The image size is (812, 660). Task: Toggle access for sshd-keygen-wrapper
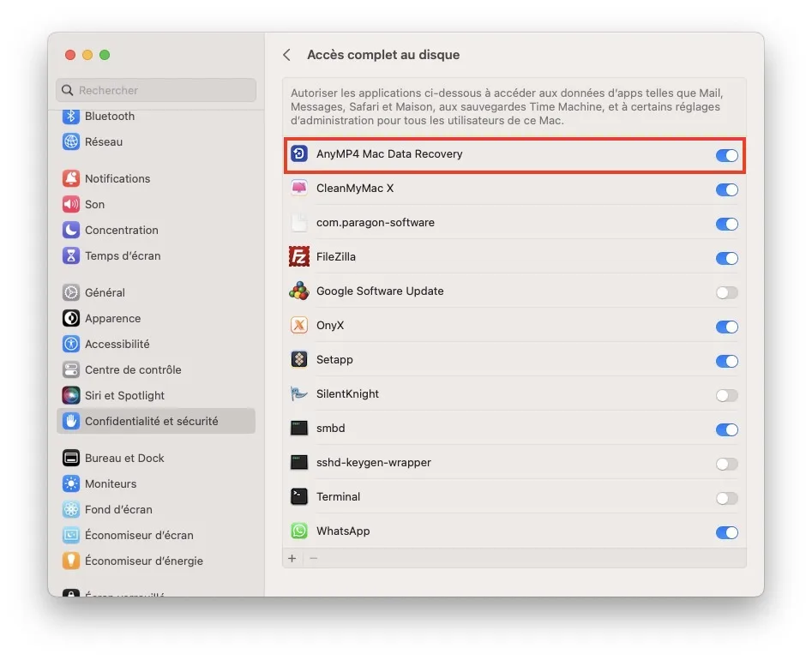[726, 464]
